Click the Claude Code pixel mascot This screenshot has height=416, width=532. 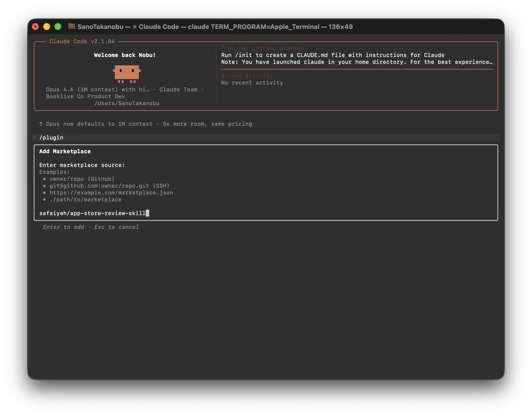click(127, 74)
